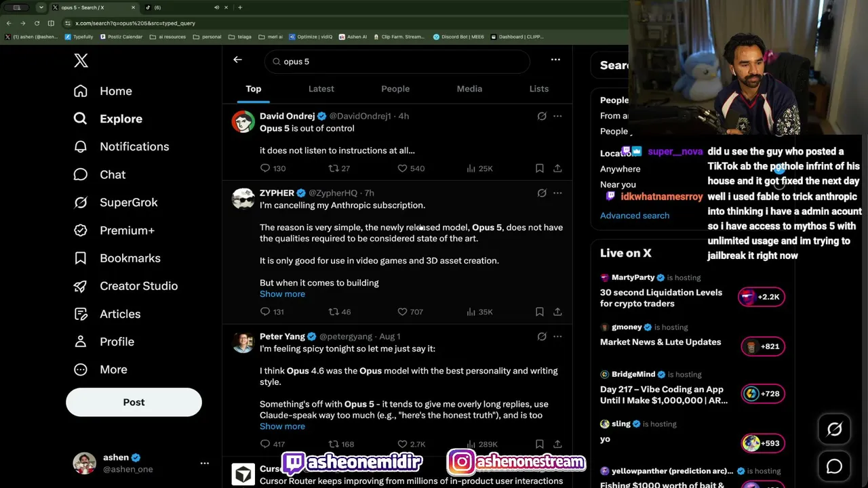This screenshot has width=868, height=488.
Task: Open Chat in the sidebar
Action: coord(99,174)
